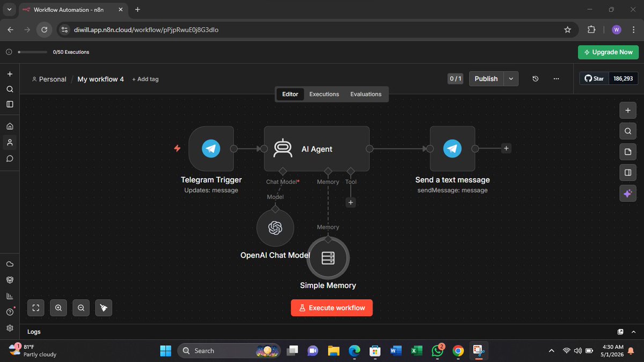Select the Simple Memory node
644x362 pixels.
[x=328, y=258]
